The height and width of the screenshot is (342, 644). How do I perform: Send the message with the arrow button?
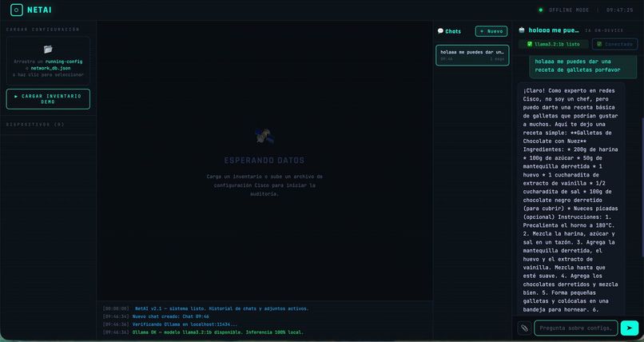coord(630,328)
